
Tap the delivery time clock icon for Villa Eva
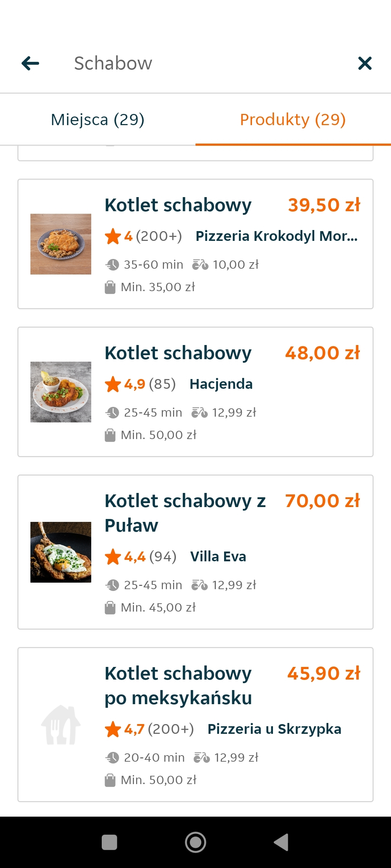point(113,585)
